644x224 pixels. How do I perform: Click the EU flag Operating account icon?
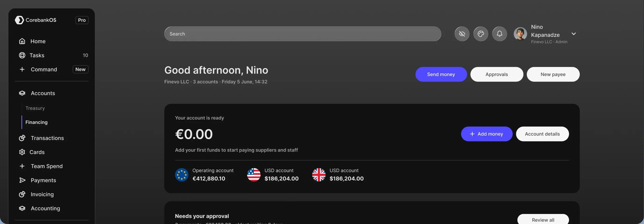click(x=182, y=175)
